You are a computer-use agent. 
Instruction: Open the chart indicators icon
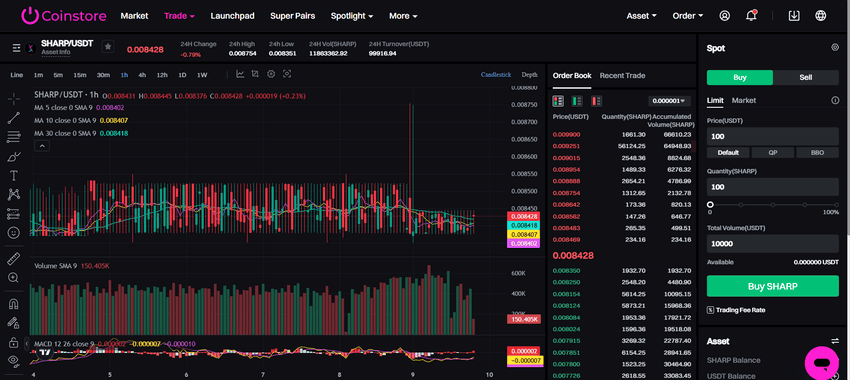tap(240, 74)
